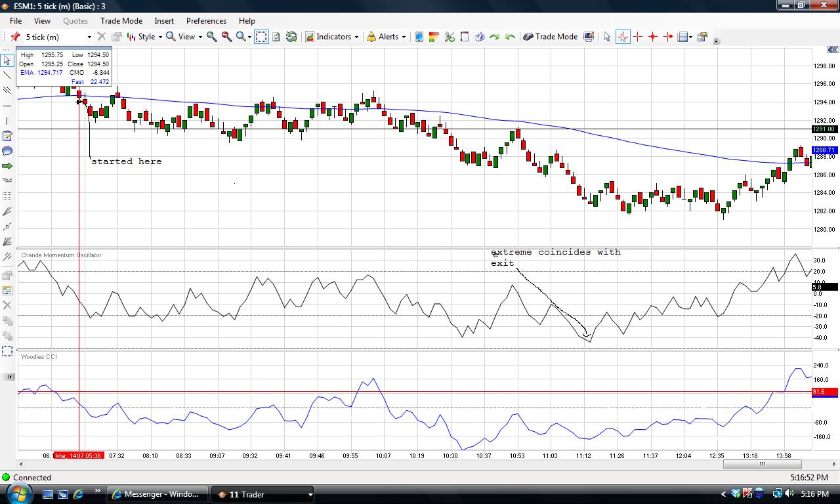The height and width of the screenshot is (504, 840).
Task: Toggle the Trade Mode toolbar button
Action: (550, 37)
